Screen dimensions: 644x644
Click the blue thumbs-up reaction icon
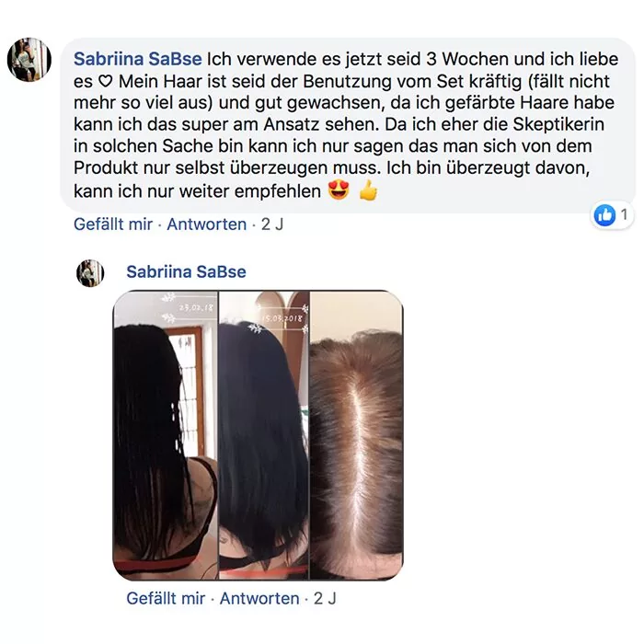point(604,214)
